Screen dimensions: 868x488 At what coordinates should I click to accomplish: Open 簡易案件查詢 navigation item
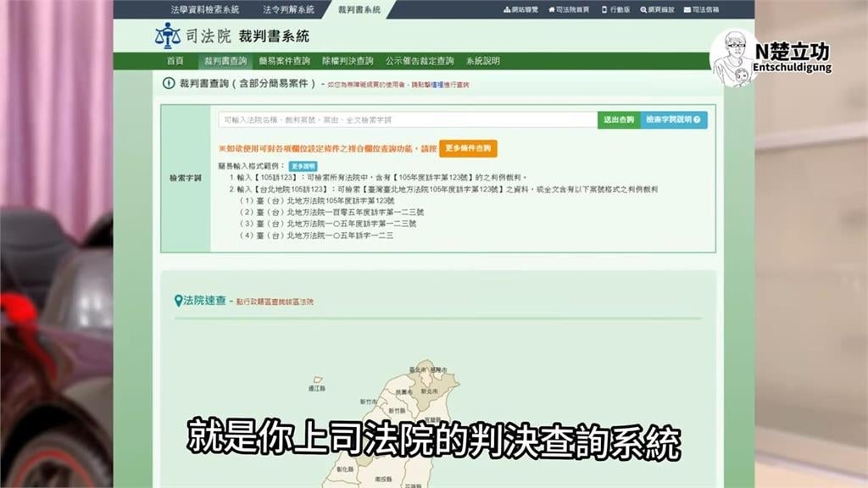[x=285, y=61]
